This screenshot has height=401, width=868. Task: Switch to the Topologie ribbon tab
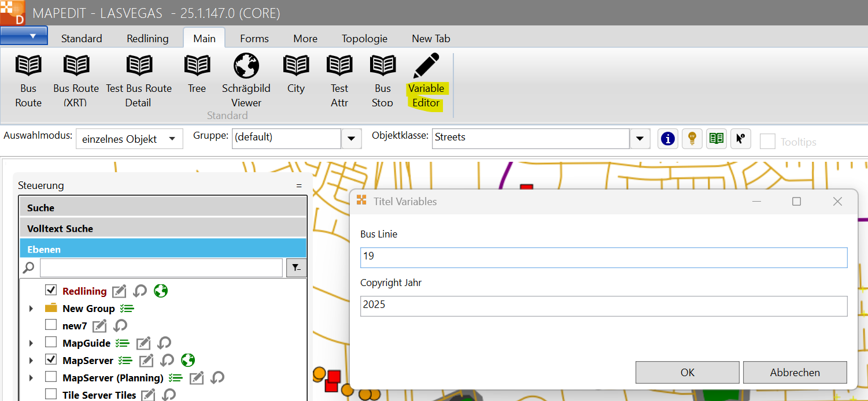(x=364, y=39)
